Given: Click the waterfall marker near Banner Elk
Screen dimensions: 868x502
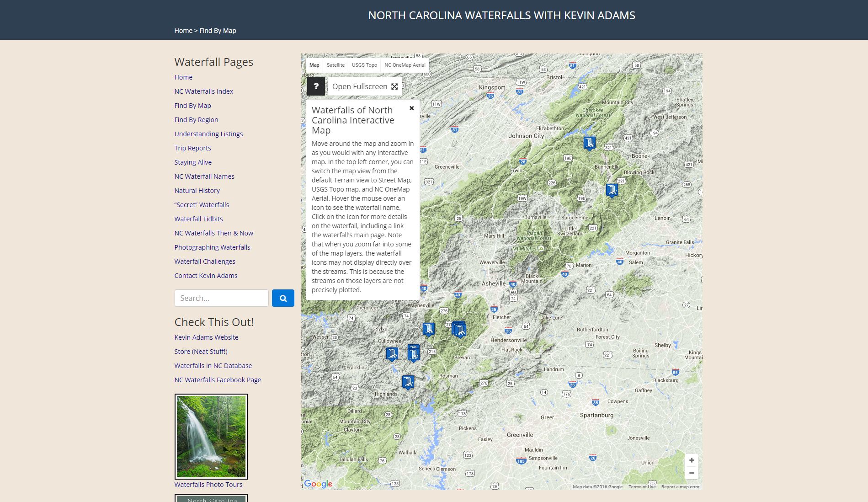Looking at the screenshot, I should click(611, 190).
